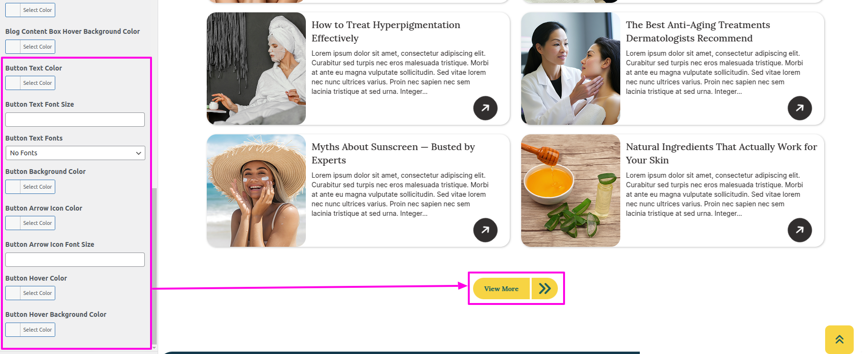Viewport: 868px width, 354px height.
Task: Open arrow icon on Sunscreen Myths card
Action: coord(485,230)
